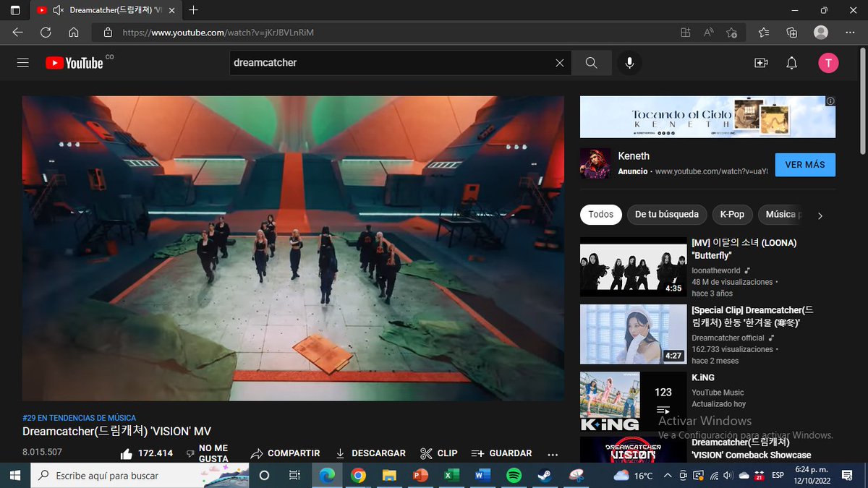Reload the page in the browser
Image resolution: width=868 pixels, height=488 pixels.
coord(46,33)
